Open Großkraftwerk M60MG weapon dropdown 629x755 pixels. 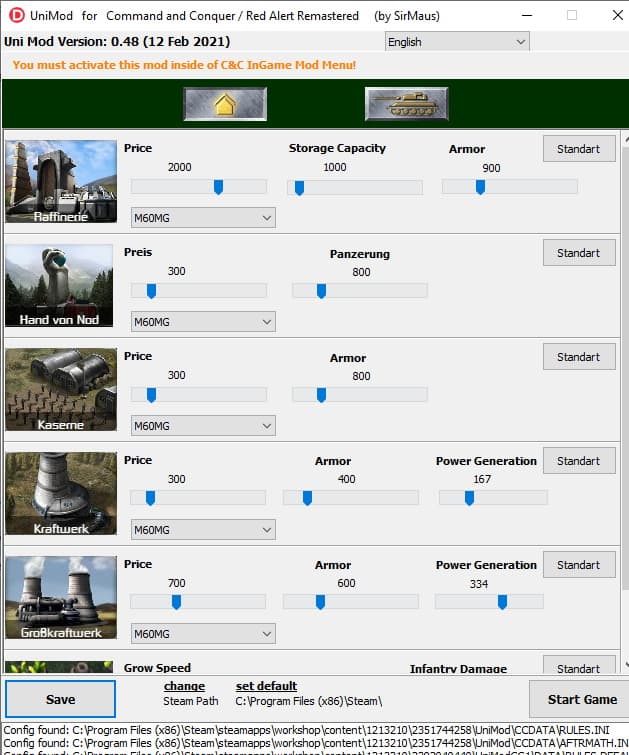point(203,634)
